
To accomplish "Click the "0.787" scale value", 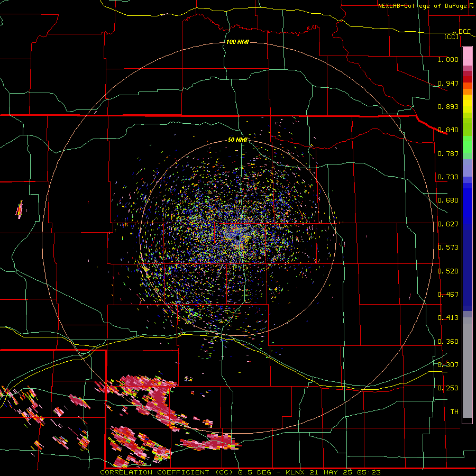I will click(448, 153).
